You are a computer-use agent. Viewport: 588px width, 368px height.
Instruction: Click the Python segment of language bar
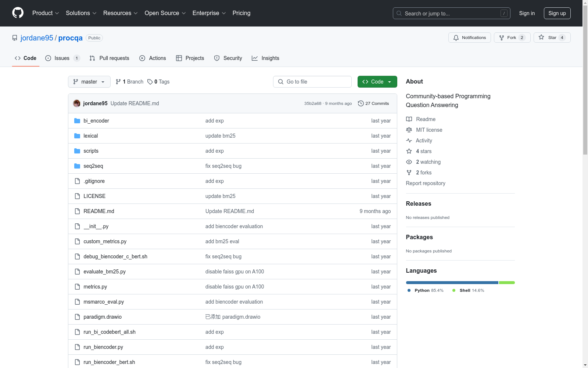coord(452,283)
